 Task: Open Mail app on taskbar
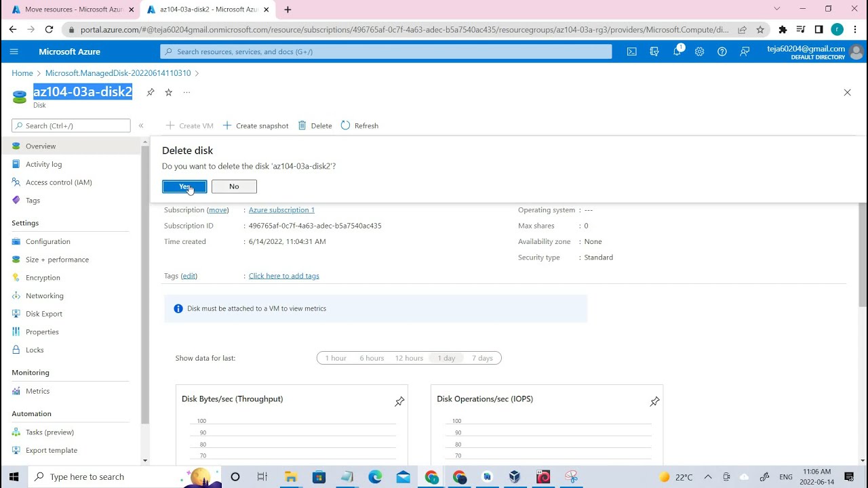click(x=403, y=477)
